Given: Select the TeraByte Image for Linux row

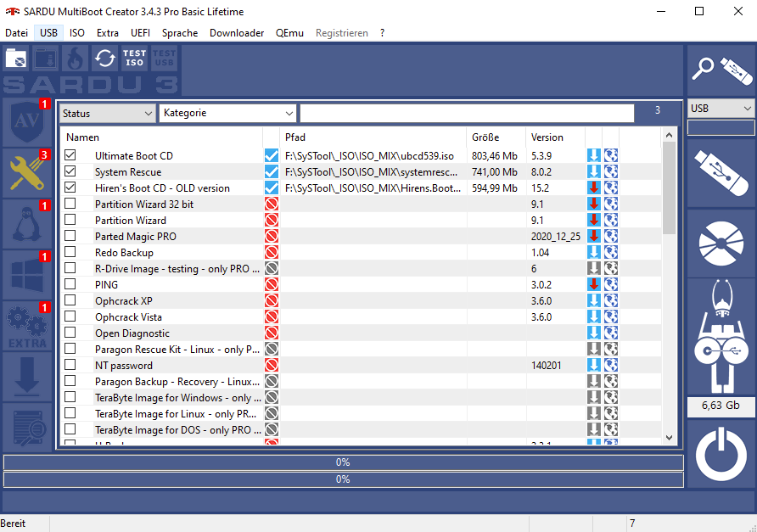Looking at the screenshot, I should click(361, 414).
